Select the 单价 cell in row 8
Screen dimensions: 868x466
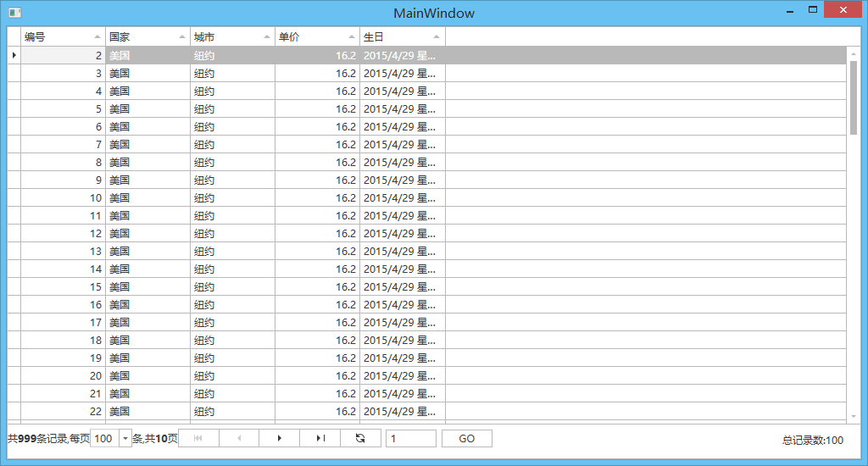point(317,162)
